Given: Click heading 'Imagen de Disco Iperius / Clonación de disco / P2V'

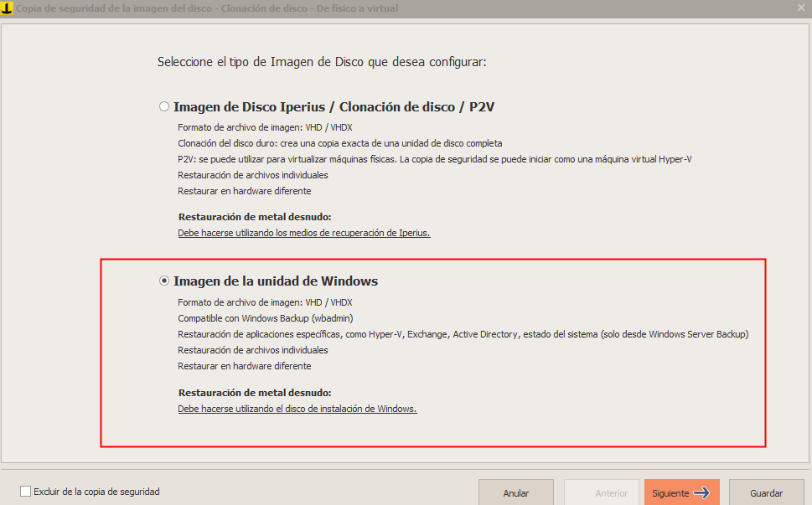Looking at the screenshot, I should pyautogui.click(x=334, y=107).
